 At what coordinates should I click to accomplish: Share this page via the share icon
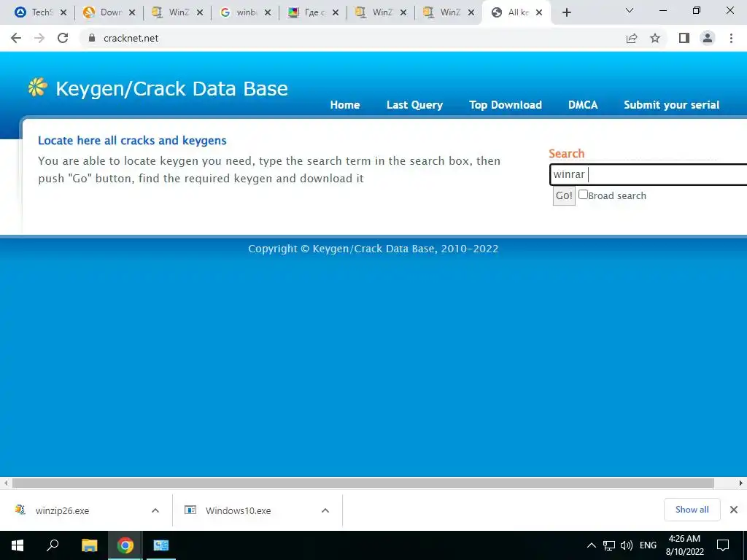click(632, 38)
